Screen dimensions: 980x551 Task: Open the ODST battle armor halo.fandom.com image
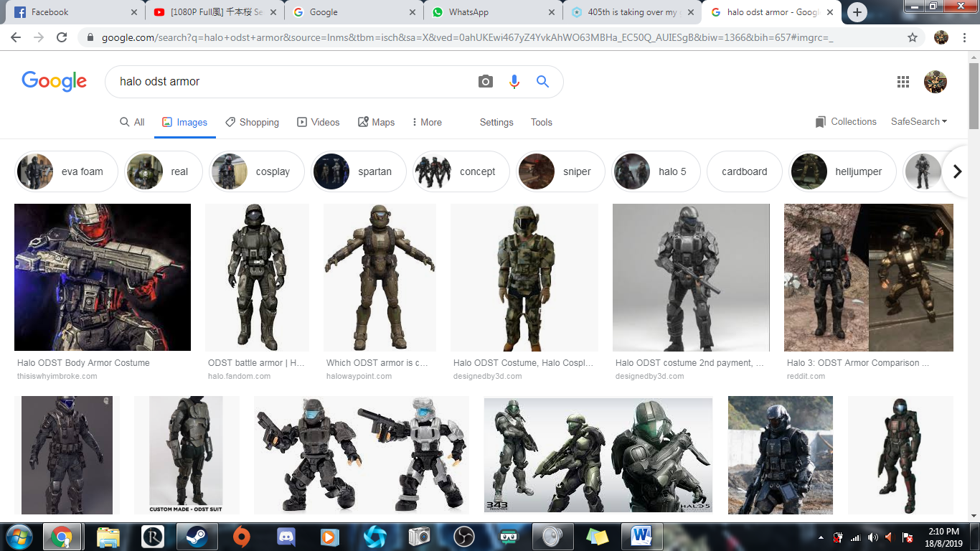point(257,277)
